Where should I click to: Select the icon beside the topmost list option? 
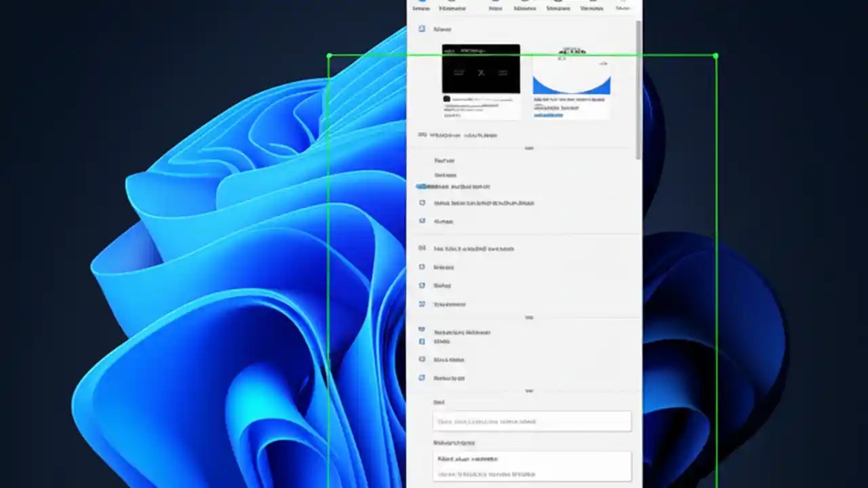point(422,161)
